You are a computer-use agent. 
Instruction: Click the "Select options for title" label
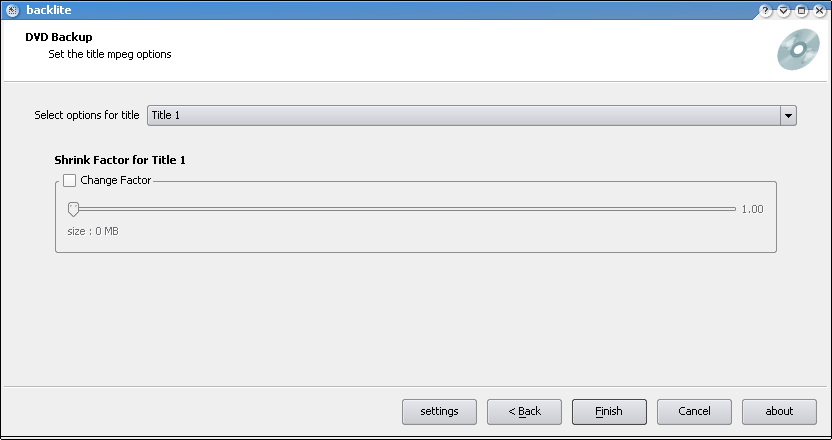(x=87, y=115)
